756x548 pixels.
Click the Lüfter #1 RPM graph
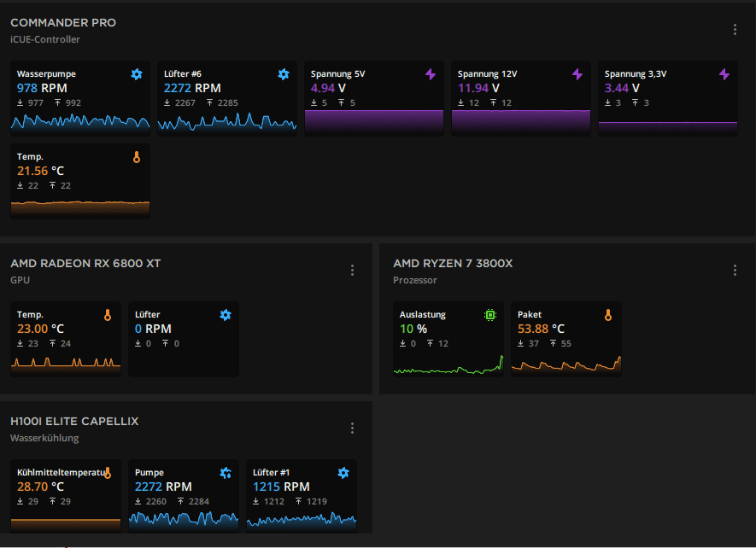pyautogui.click(x=302, y=522)
